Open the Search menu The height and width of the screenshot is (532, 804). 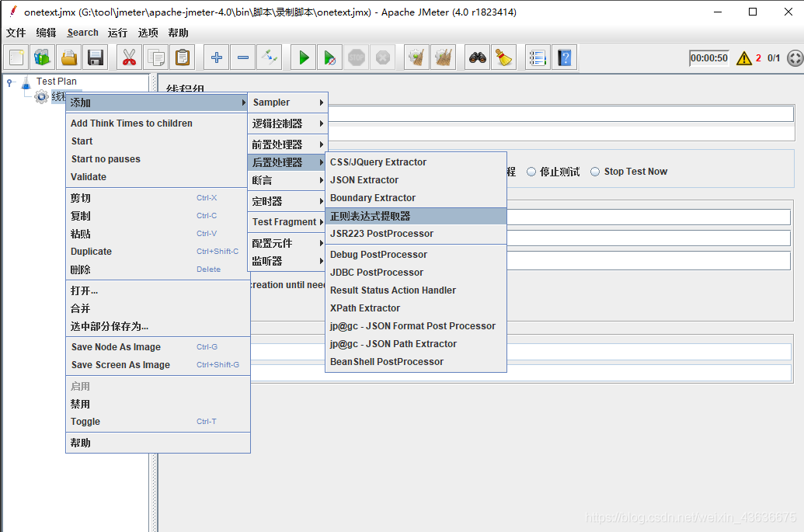pos(82,33)
